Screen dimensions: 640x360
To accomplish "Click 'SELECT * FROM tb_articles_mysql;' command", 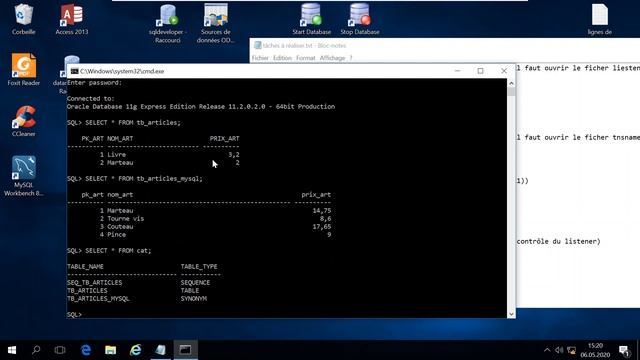I will pos(144,178).
